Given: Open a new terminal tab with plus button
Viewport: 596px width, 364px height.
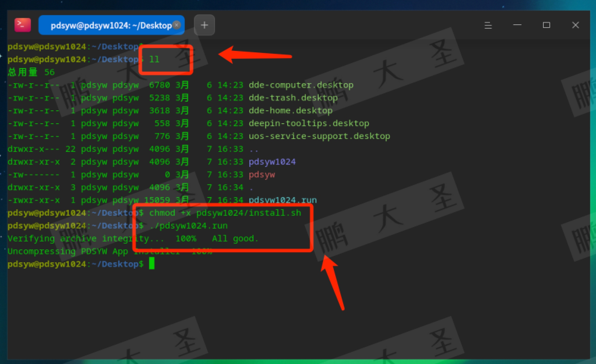Looking at the screenshot, I should tap(204, 25).
